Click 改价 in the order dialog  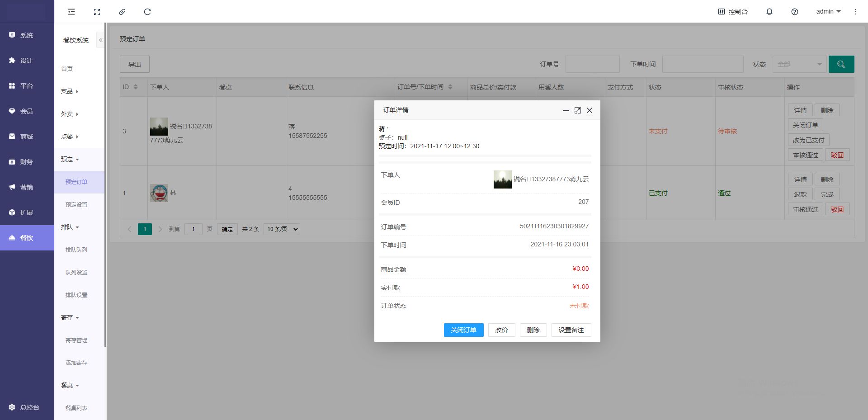pyautogui.click(x=501, y=330)
